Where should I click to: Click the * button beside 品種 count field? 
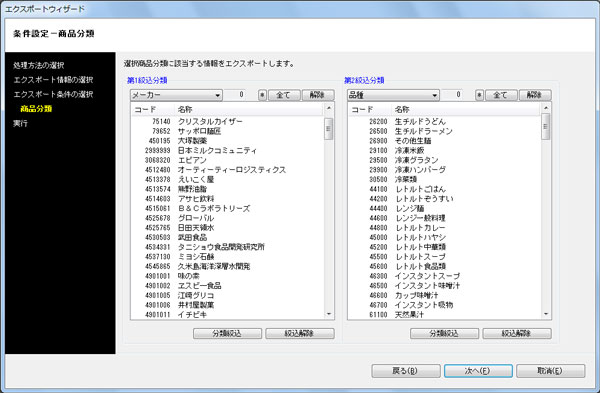pos(479,95)
